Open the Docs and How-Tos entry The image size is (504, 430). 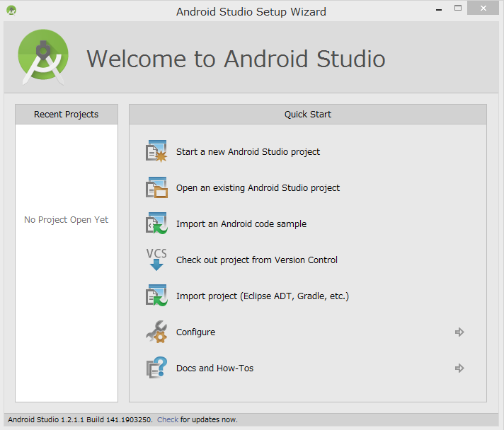click(x=214, y=368)
